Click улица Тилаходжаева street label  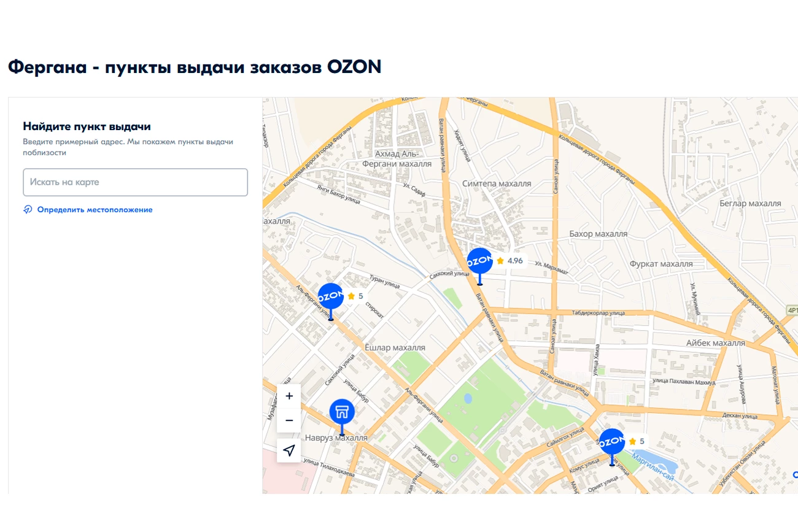pyautogui.click(x=329, y=468)
